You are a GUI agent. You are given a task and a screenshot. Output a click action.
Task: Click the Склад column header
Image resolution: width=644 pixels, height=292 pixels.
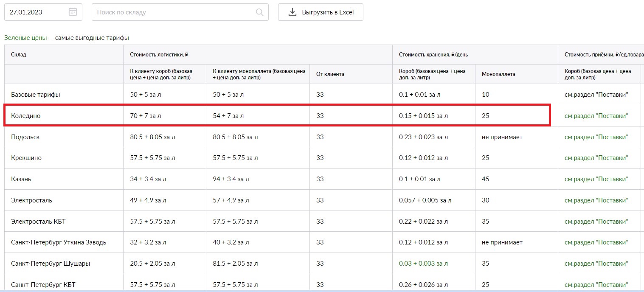(19, 55)
